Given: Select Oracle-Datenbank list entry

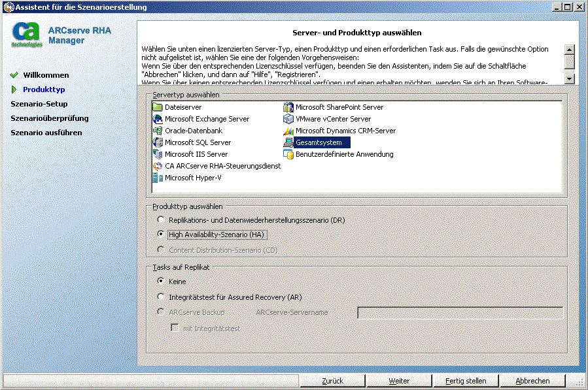Looking at the screenshot, I should click(194, 131).
